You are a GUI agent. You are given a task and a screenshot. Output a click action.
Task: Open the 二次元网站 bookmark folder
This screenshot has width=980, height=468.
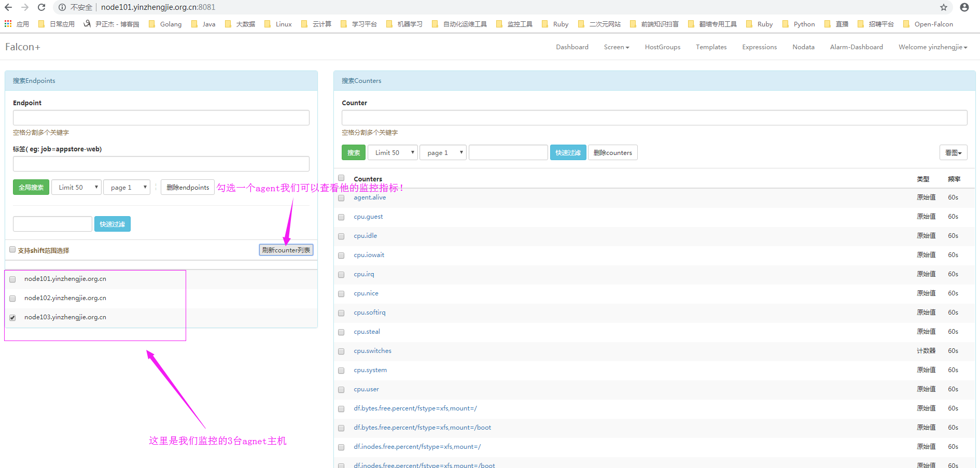click(x=599, y=24)
